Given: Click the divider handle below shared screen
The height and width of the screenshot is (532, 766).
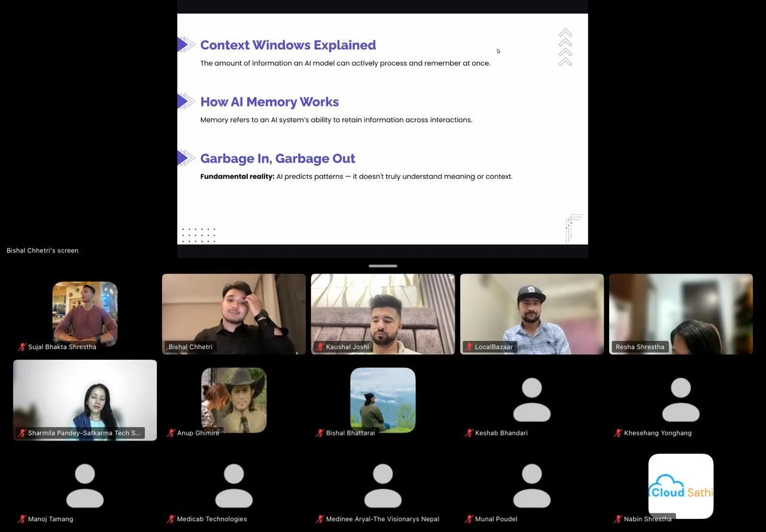Looking at the screenshot, I should pyautogui.click(x=383, y=266).
